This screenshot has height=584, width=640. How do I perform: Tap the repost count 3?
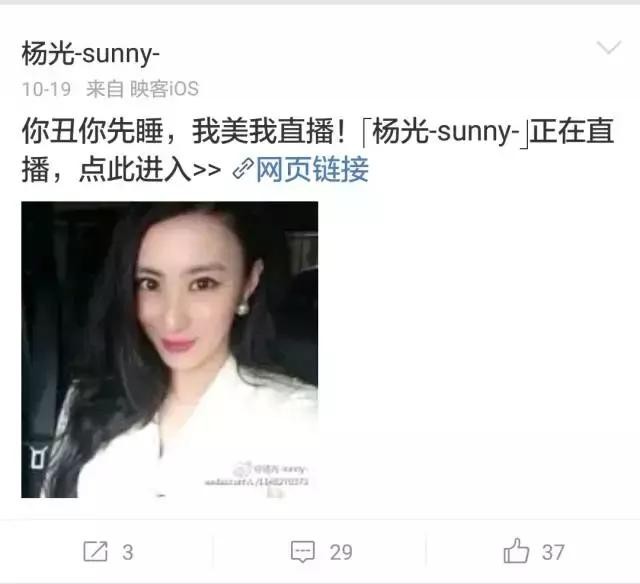click(x=128, y=553)
